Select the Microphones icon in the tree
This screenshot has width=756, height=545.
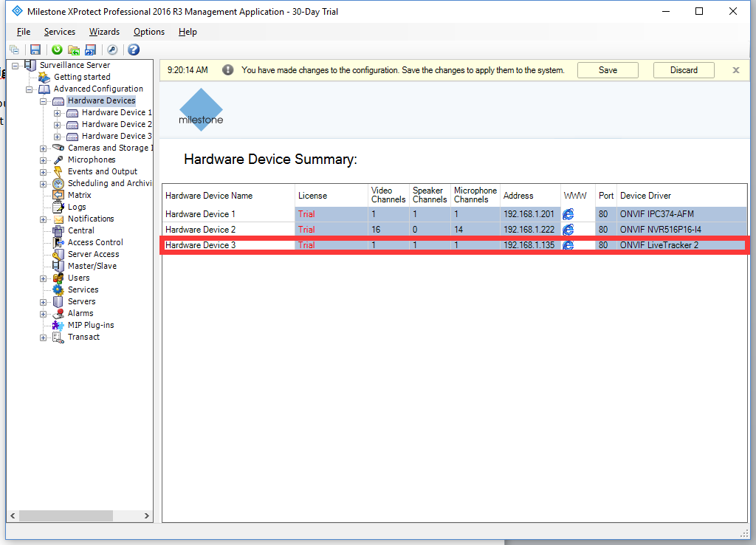coord(58,160)
